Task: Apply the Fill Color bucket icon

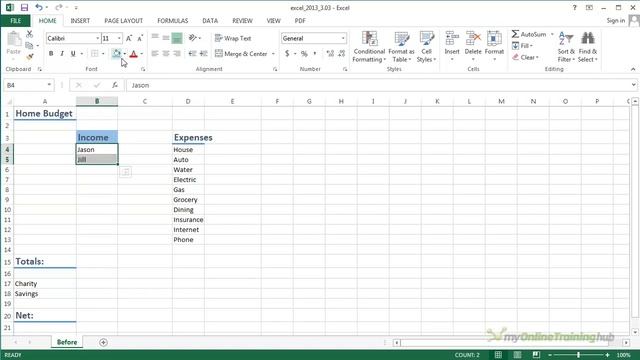Action: [x=116, y=53]
